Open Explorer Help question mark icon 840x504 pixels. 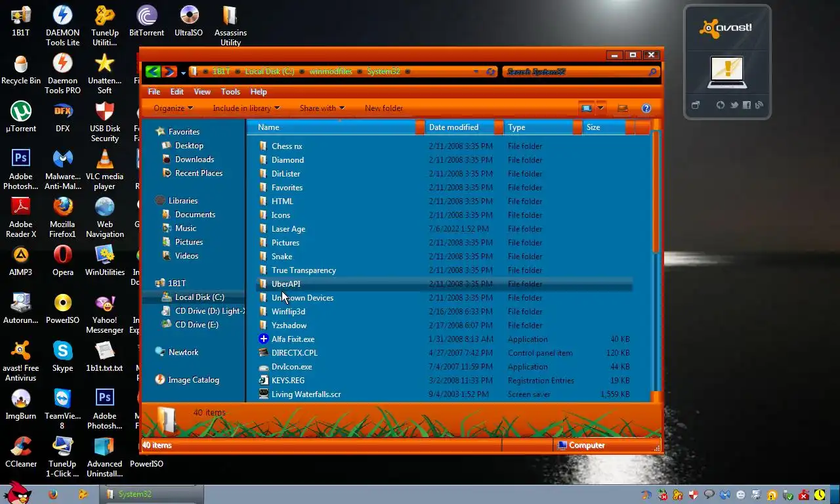tap(646, 108)
